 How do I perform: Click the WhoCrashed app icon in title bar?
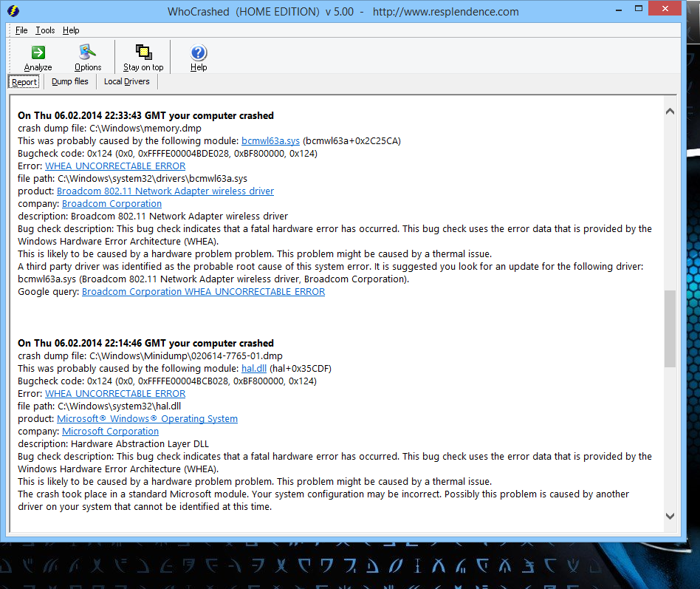click(x=13, y=11)
